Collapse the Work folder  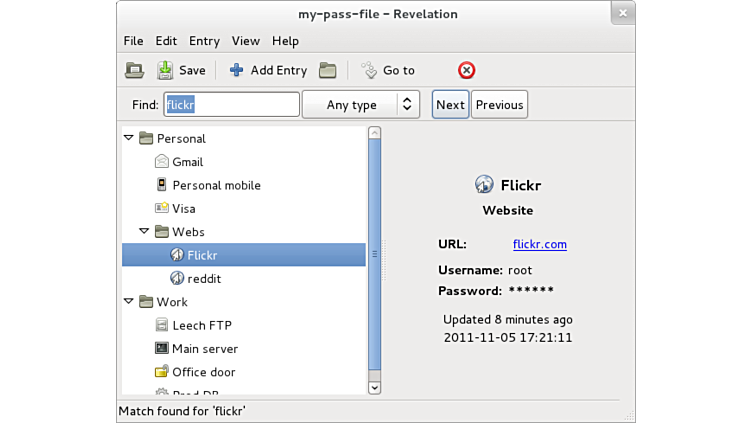tap(129, 302)
